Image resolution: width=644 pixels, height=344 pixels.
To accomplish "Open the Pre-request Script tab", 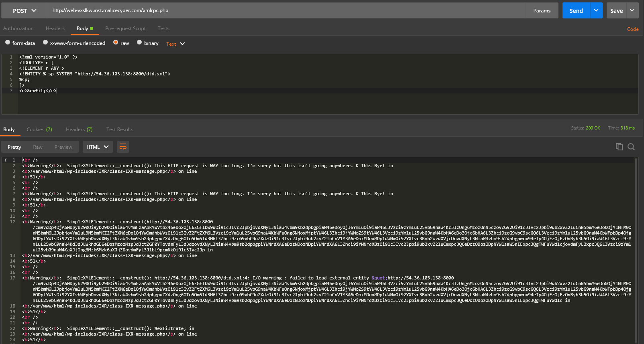I will click(x=125, y=28).
